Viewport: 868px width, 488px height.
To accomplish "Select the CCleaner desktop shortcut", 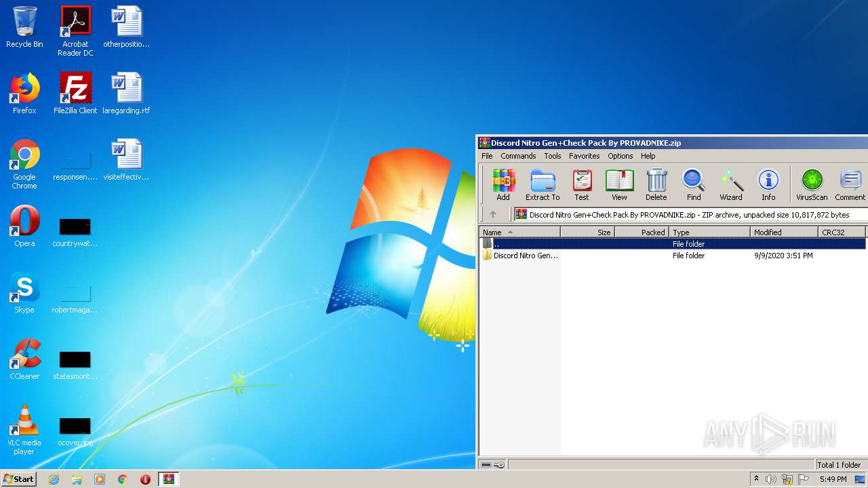I will 24,359.
